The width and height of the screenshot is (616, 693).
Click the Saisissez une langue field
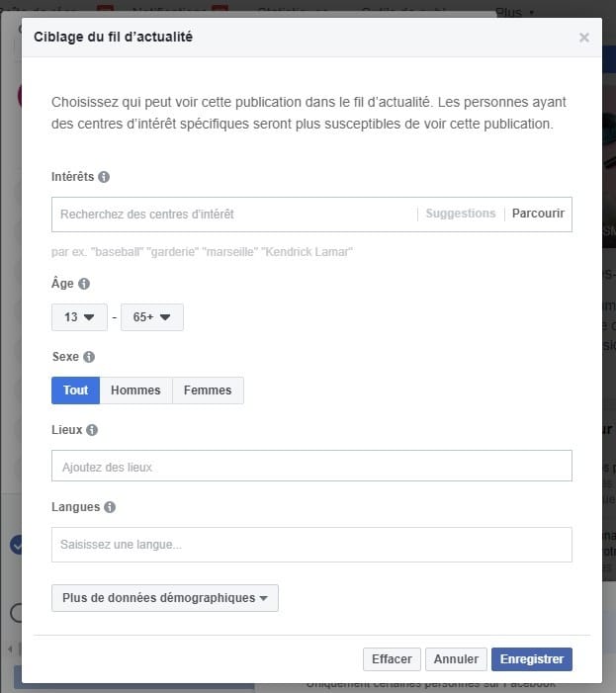311,544
